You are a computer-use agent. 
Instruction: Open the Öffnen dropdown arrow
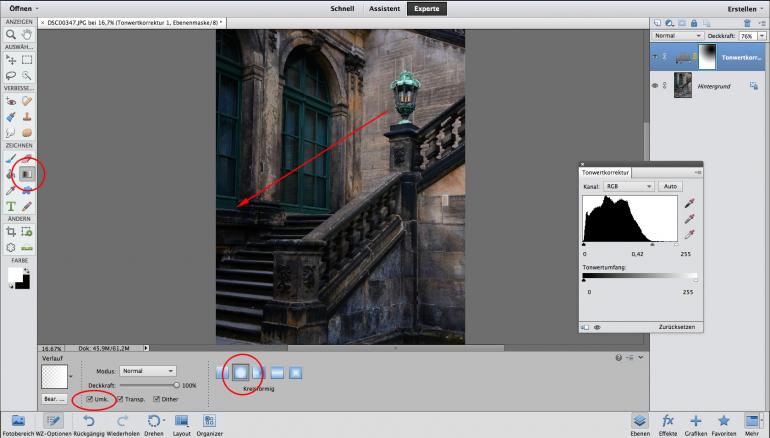(37, 8)
